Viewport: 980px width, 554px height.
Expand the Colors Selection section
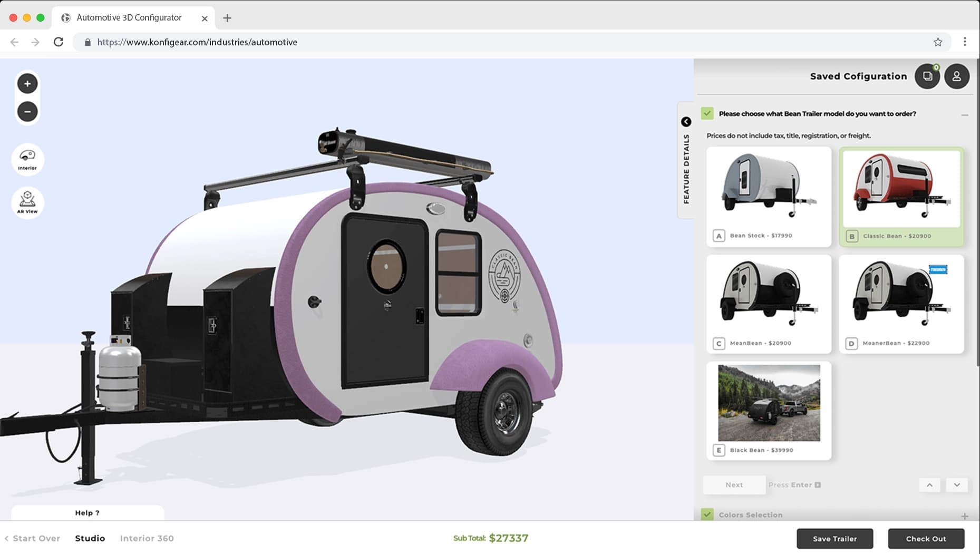coord(964,516)
